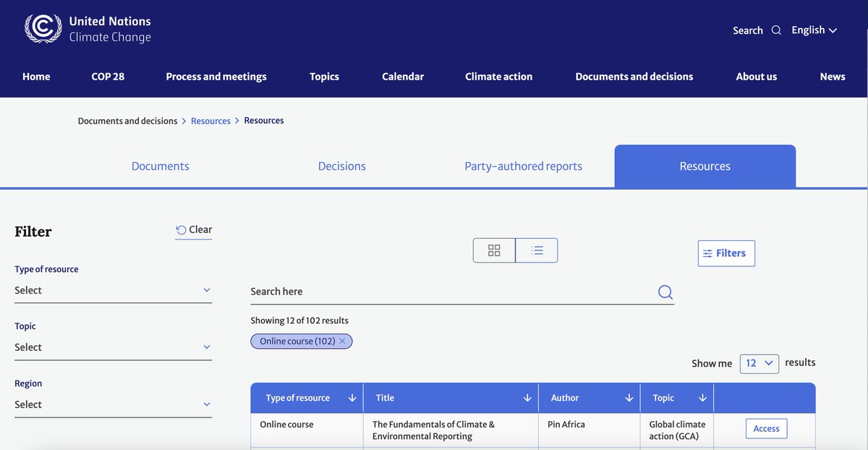Open the About us menu

pyautogui.click(x=757, y=76)
